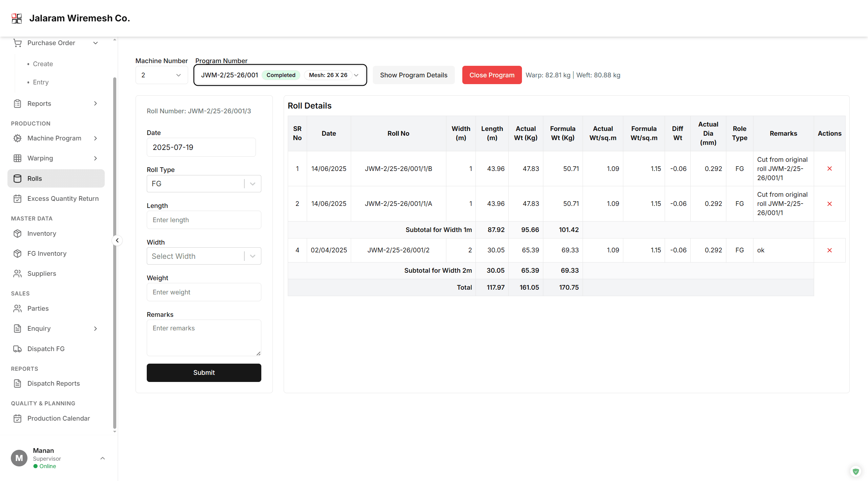Click the Suppliers icon
Viewport: 868px width, 481px height.
tap(18, 273)
